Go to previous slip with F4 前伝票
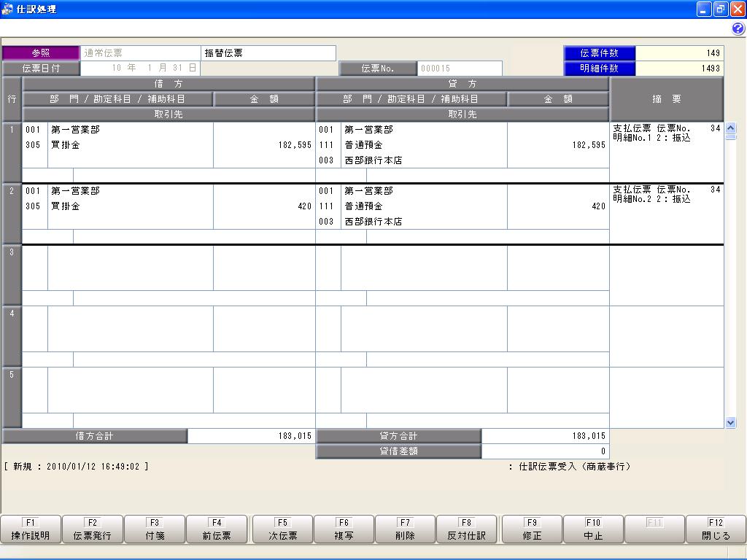Viewport: 747px width, 560px height. click(217, 529)
